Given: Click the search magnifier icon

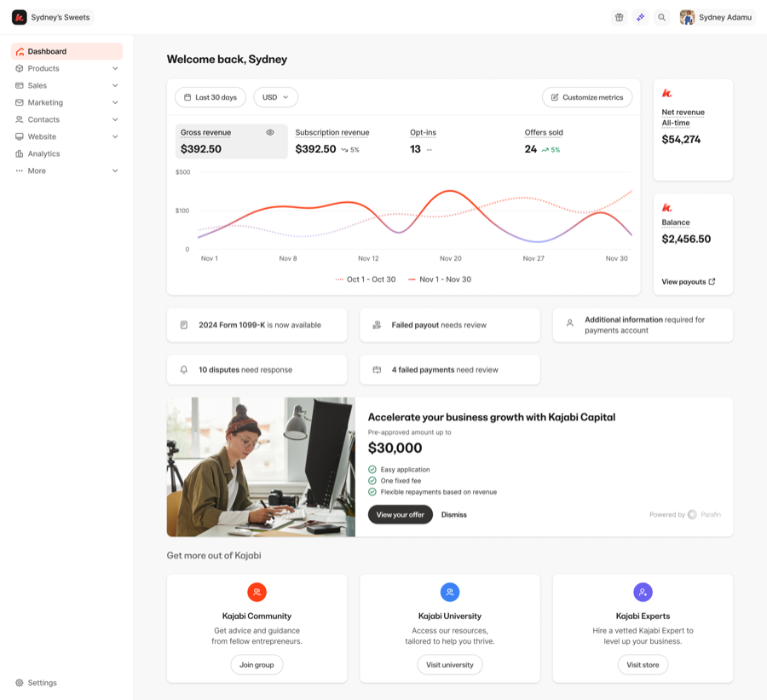Looking at the screenshot, I should pyautogui.click(x=662, y=17).
